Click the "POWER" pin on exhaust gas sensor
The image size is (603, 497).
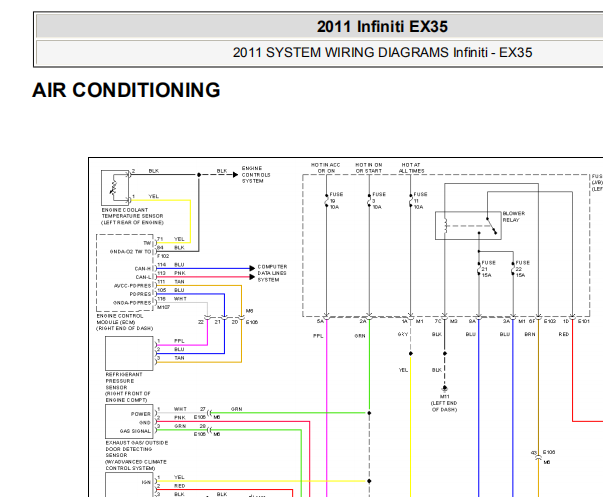pos(141,414)
